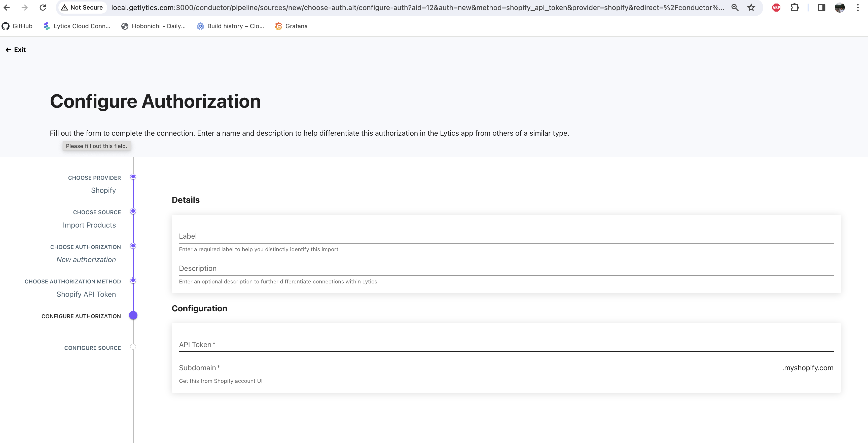Viewport: 868px width, 443px height.
Task: Focus the Description input field
Action: pos(506,269)
